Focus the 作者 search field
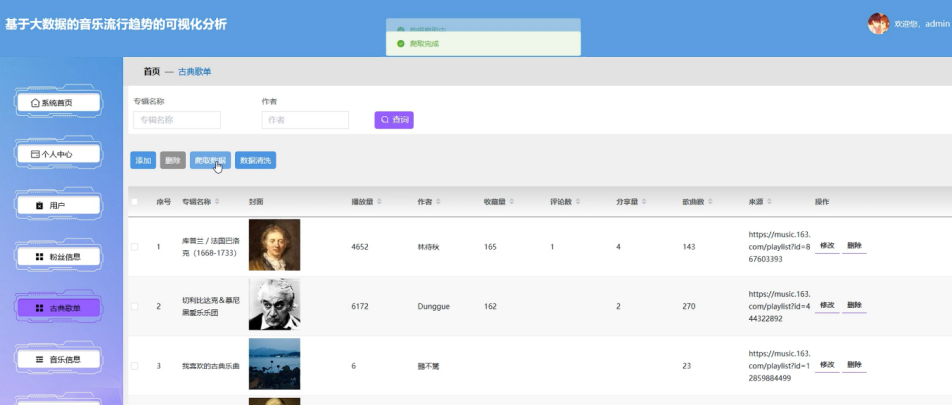The height and width of the screenshot is (405, 952). click(305, 120)
